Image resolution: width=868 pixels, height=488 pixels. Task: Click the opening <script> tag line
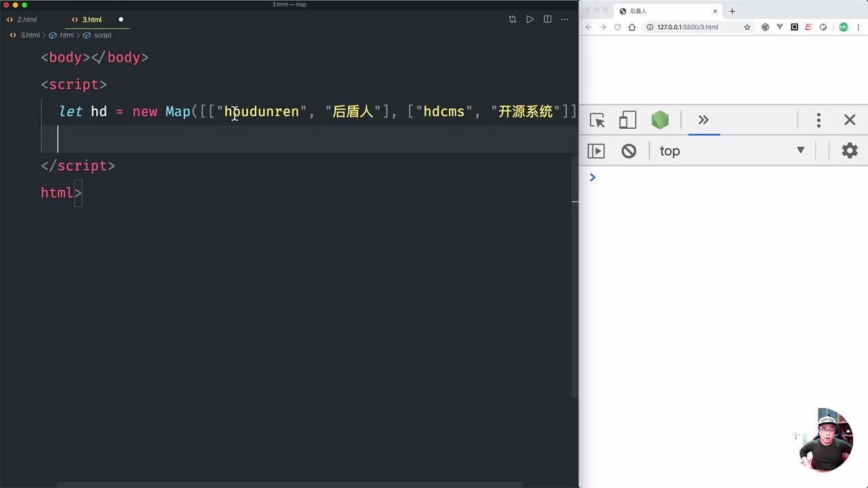pyautogui.click(x=74, y=84)
